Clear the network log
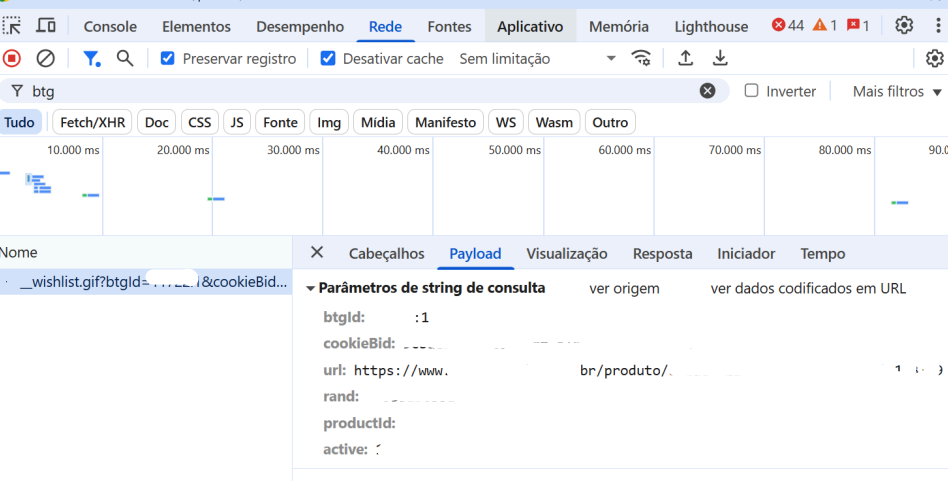 click(45, 58)
